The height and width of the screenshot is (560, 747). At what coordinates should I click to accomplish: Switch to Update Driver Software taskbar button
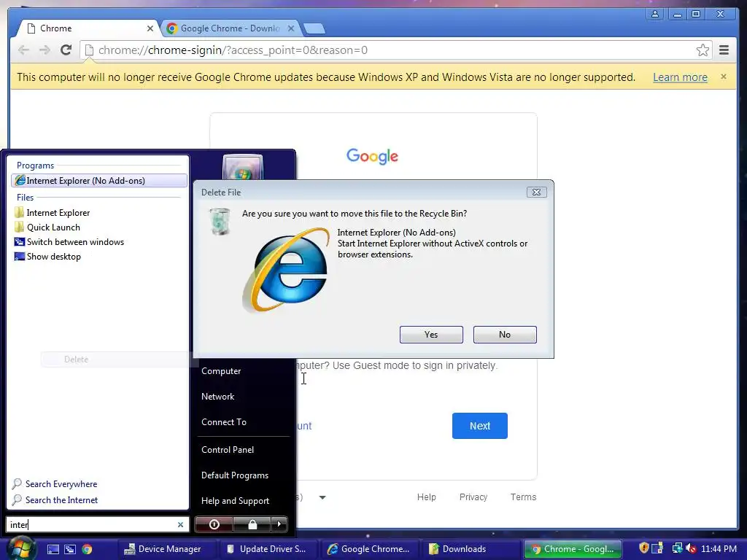(x=267, y=549)
